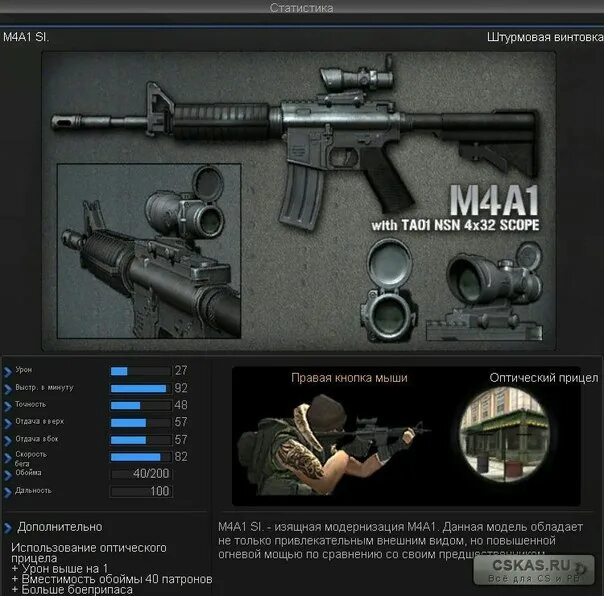
Task: Click the Выстр. в минуту stat label
Action: click(44, 387)
